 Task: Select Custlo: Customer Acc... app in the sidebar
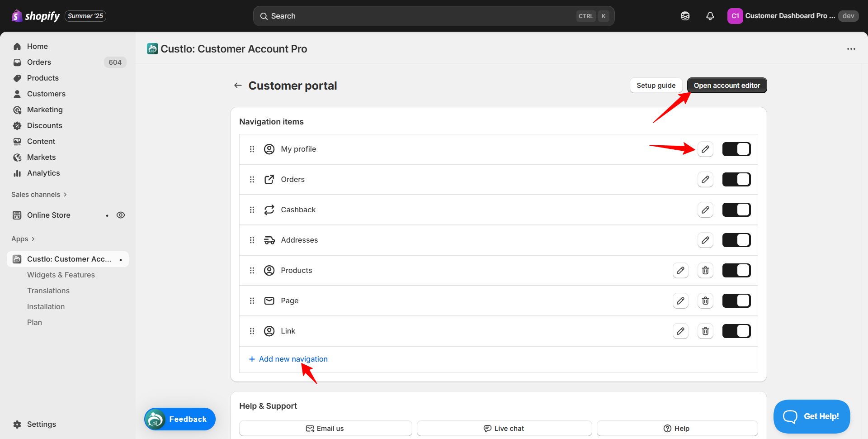(68, 259)
